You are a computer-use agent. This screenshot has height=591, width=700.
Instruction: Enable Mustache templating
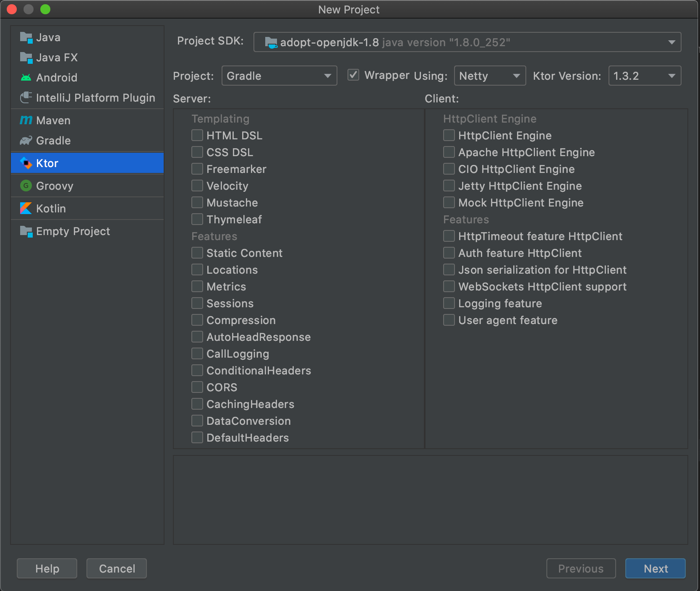[x=197, y=202]
